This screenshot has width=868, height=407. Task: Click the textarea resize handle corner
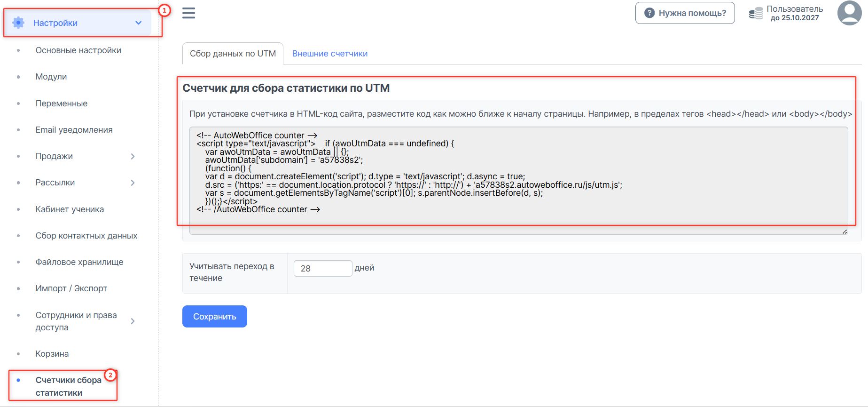[x=845, y=231]
